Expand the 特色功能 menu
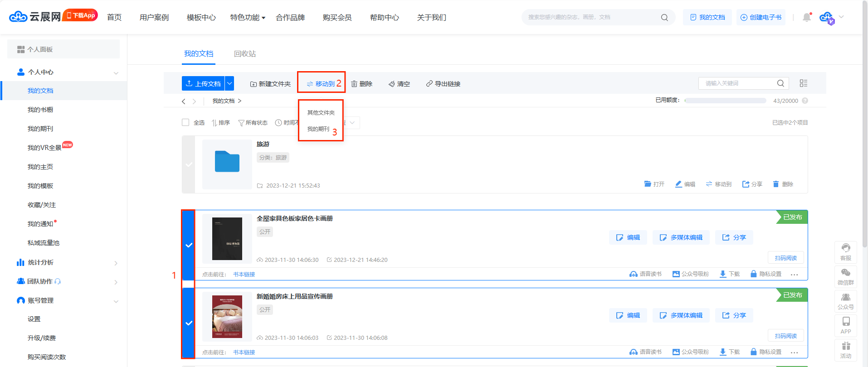The height and width of the screenshot is (367, 868). pyautogui.click(x=248, y=18)
